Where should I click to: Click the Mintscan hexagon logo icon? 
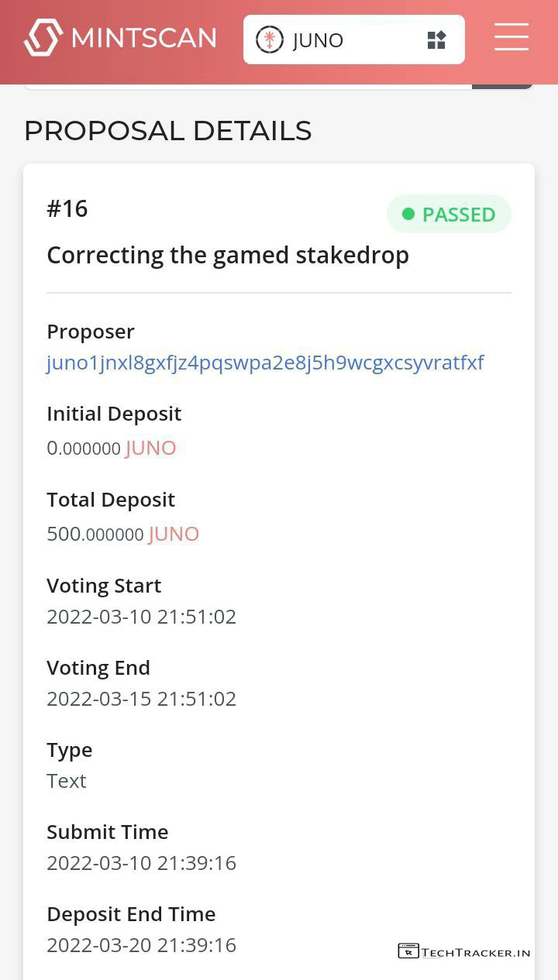43,38
